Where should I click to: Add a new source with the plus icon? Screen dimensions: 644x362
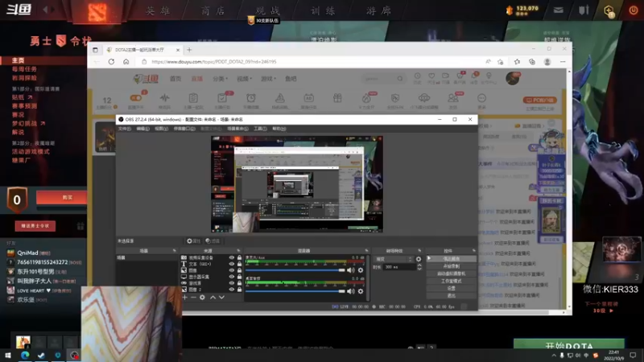click(185, 297)
